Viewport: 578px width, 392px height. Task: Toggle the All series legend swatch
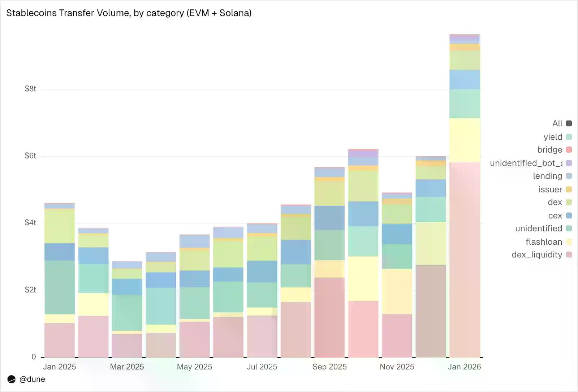(569, 123)
